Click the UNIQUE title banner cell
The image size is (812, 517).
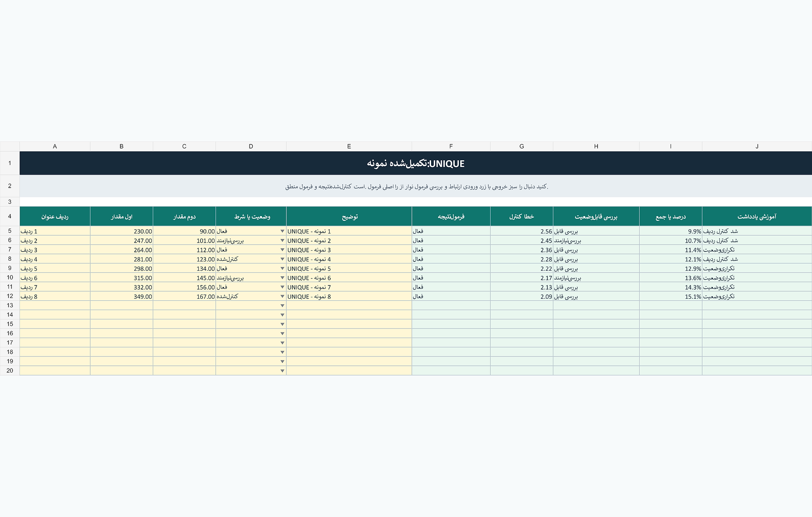point(416,163)
